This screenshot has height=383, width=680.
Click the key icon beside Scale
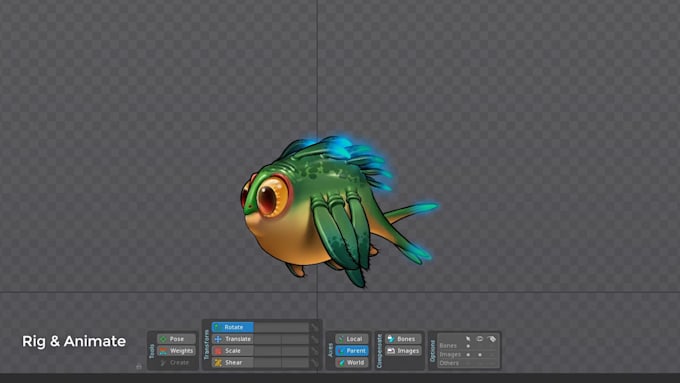click(315, 350)
